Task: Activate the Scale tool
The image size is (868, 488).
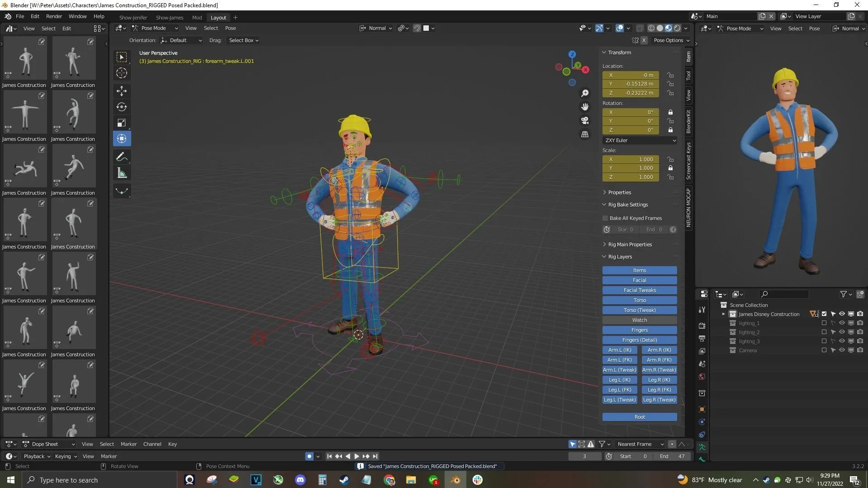Action: point(122,122)
